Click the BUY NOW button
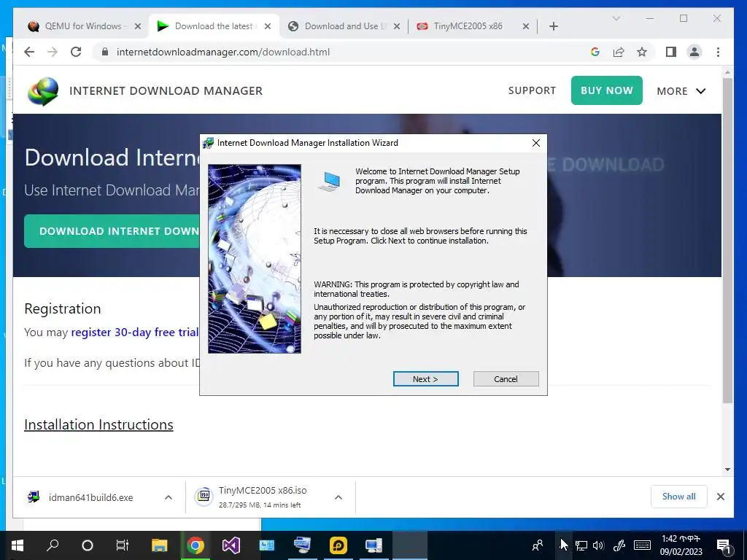The width and height of the screenshot is (747, 560). [x=606, y=90]
